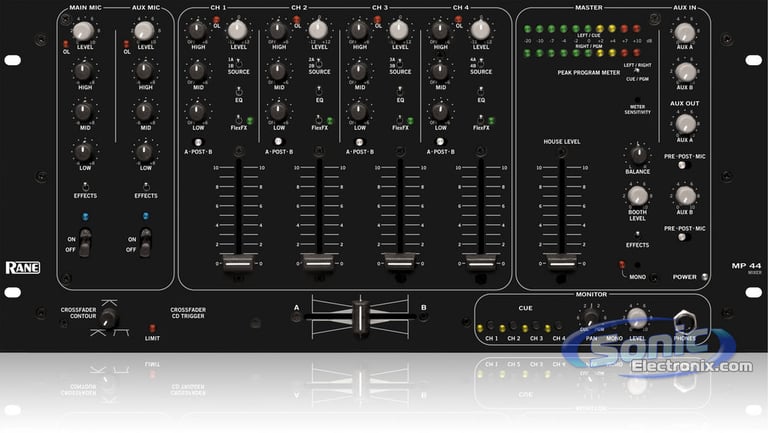Image resolution: width=768 pixels, height=433 pixels.
Task: Click the Main Mic MID EQ knob
Action: [84, 111]
